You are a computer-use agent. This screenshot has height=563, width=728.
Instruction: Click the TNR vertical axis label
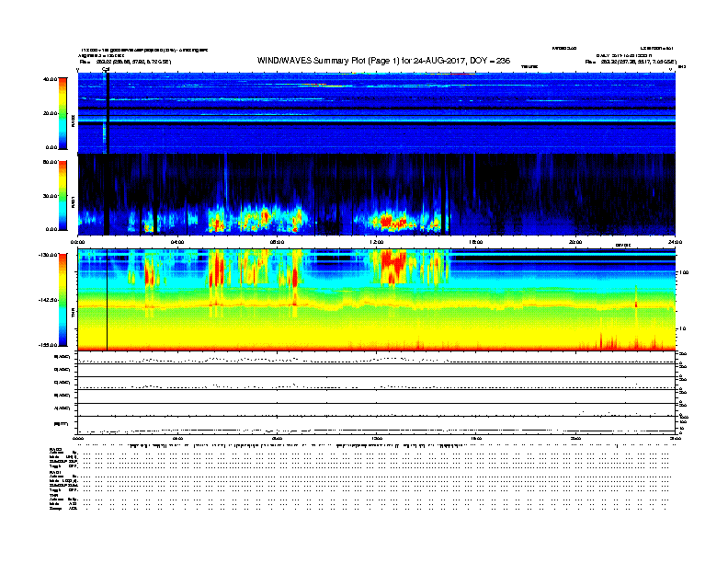73,315
